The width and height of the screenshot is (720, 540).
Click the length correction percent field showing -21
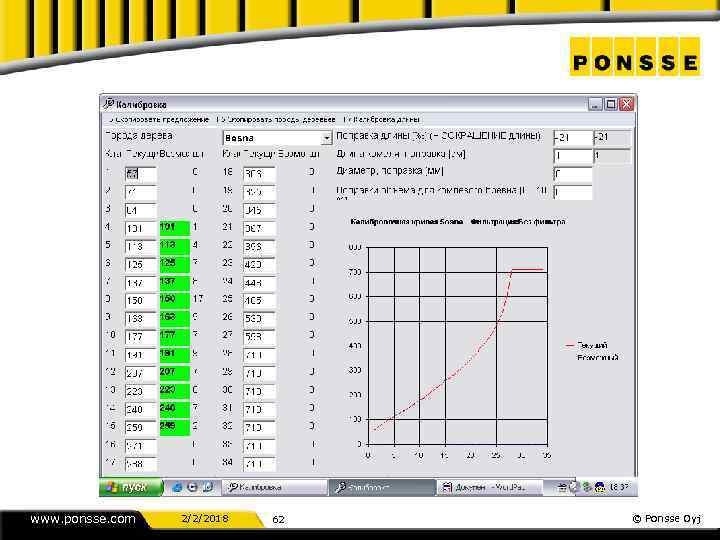[573, 137]
